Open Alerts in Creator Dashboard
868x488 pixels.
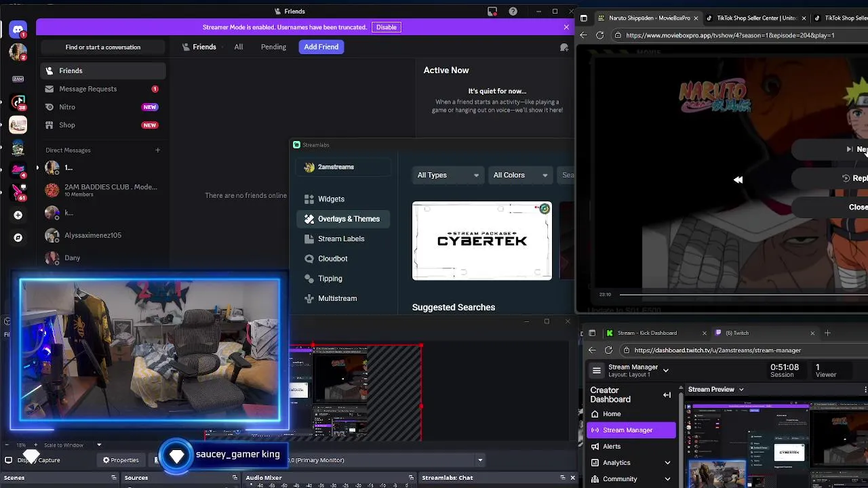point(631,447)
